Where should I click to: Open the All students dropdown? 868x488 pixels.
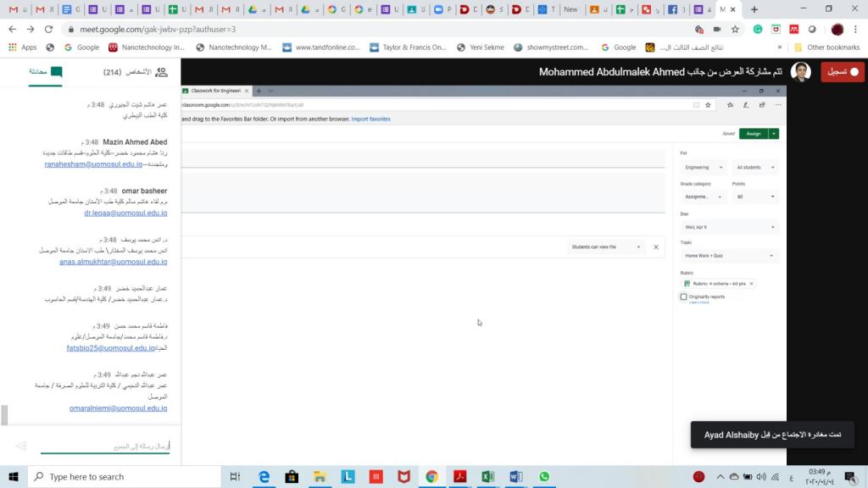tap(755, 168)
